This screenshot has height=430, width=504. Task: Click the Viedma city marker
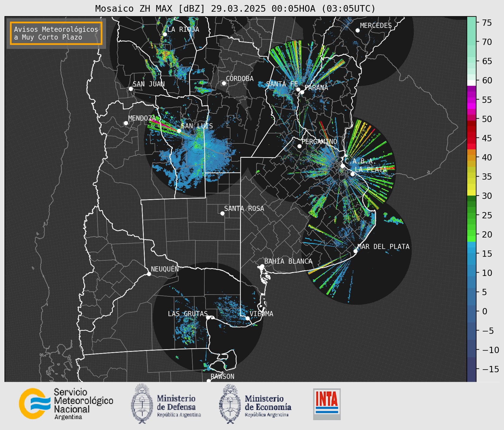pyautogui.click(x=247, y=318)
